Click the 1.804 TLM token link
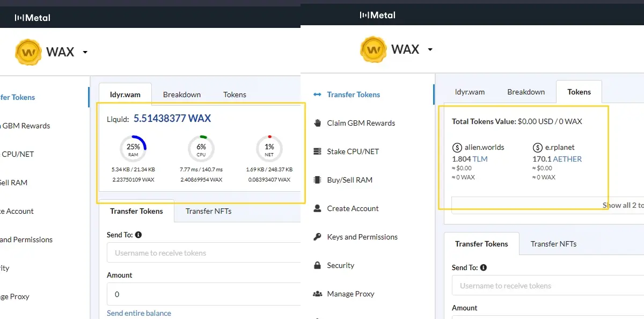The height and width of the screenshot is (319, 644). [470, 159]
